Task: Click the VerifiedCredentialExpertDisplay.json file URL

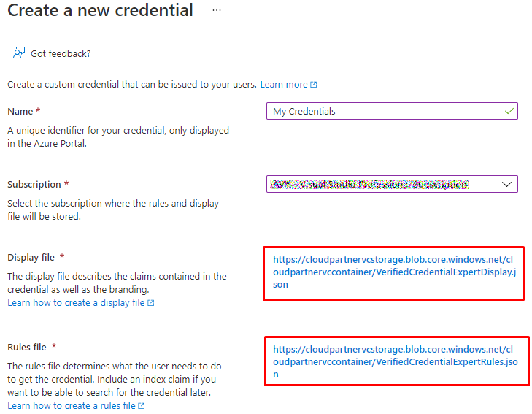Action: 393,272
